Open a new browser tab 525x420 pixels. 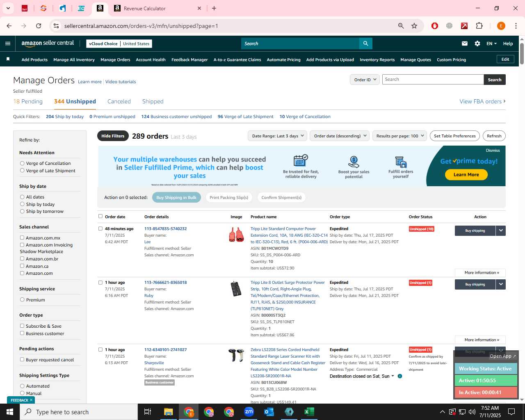tap(214, 8)
